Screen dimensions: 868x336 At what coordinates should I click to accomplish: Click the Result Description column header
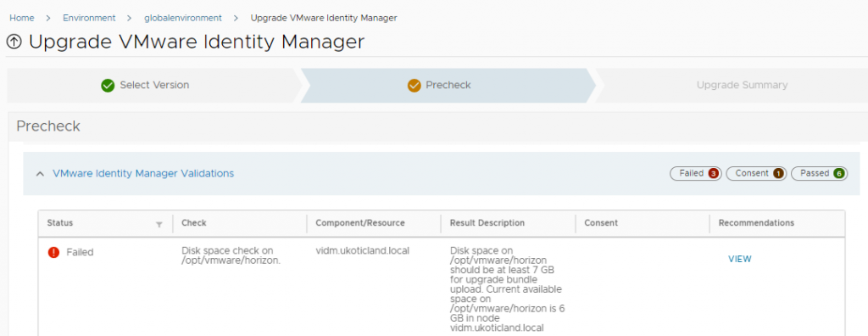click(x=487, y=223)
